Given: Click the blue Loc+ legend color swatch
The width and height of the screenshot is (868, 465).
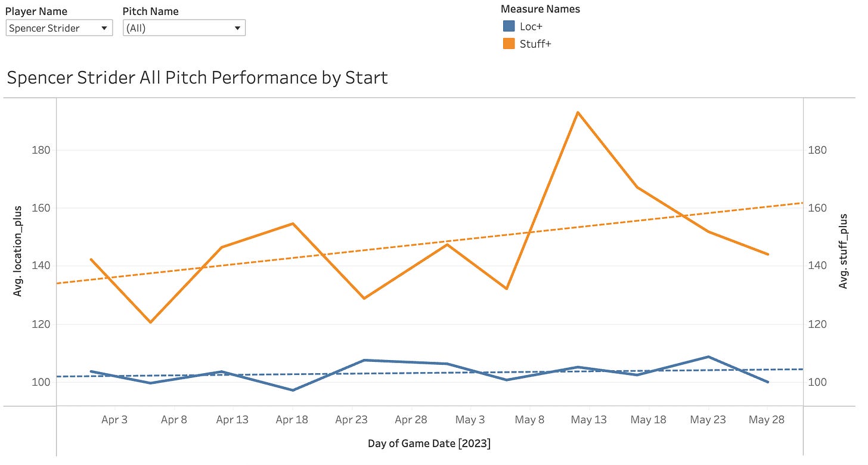Looking at the screenshot, I should click(509, 26).
